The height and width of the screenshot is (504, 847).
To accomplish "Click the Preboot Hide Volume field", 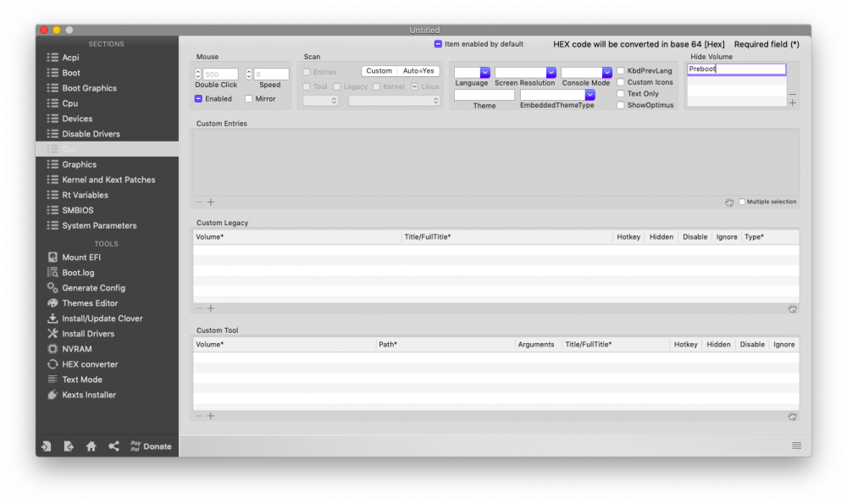I will point(736,69).
